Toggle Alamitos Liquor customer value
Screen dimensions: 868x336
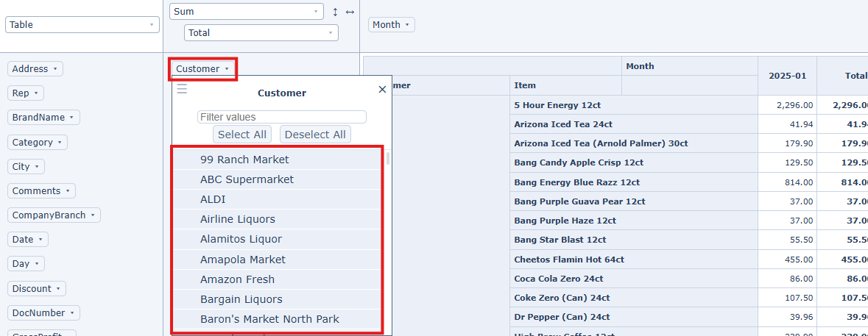coord(278,239)
